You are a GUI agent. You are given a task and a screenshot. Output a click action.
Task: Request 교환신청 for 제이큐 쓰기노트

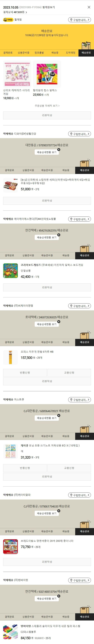69,468
